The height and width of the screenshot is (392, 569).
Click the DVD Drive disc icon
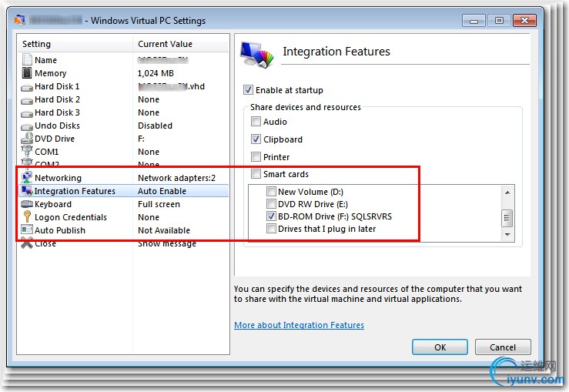[x=27, y=139]
